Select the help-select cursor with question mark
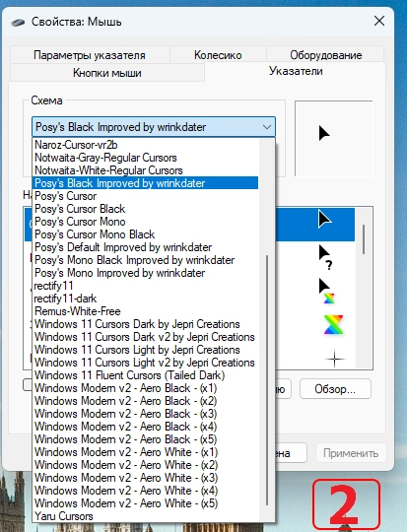This screenshot has width=407, height=532. click(325, 257)
